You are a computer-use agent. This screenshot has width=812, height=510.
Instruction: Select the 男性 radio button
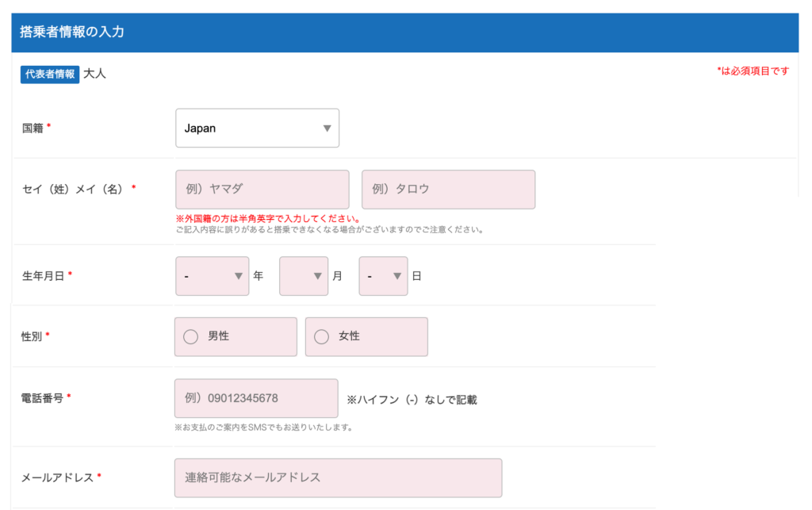pyautogui.click(x=191, y=337)
